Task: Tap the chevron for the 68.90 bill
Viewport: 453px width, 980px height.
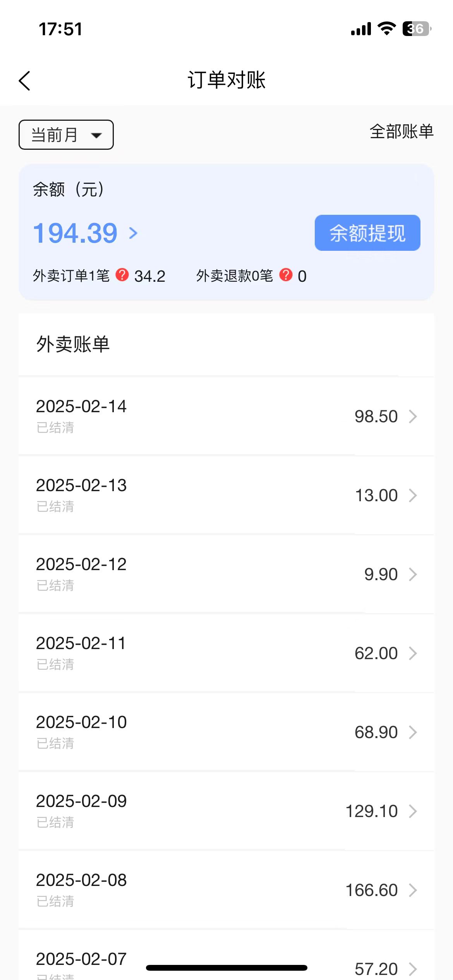Action: tap(413, 732)
